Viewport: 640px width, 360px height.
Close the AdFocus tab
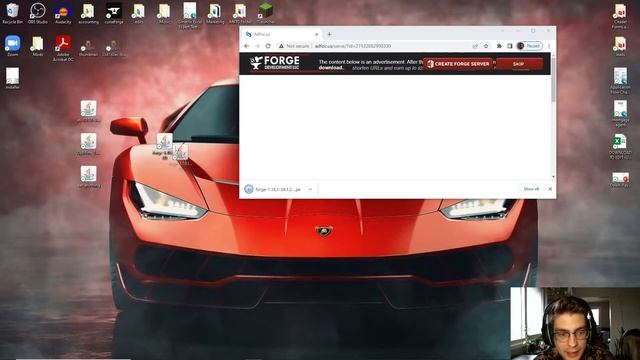[316, 34]
